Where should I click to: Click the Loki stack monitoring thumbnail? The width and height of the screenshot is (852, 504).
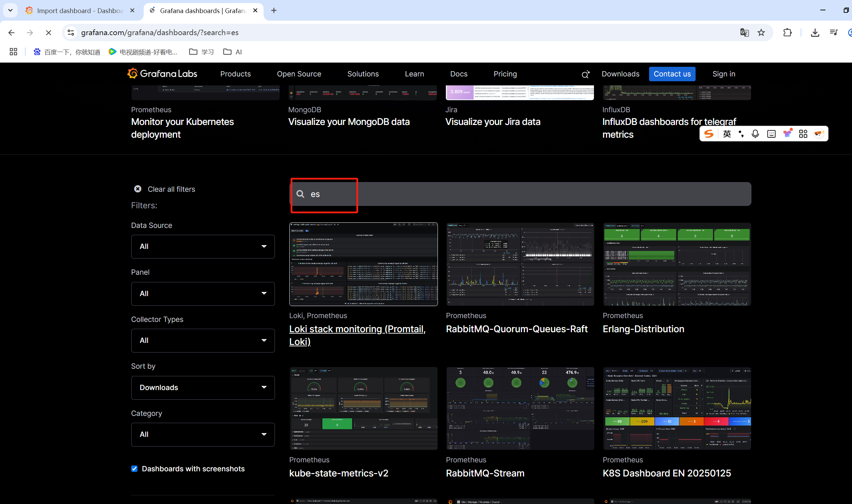tap(363, 264)
